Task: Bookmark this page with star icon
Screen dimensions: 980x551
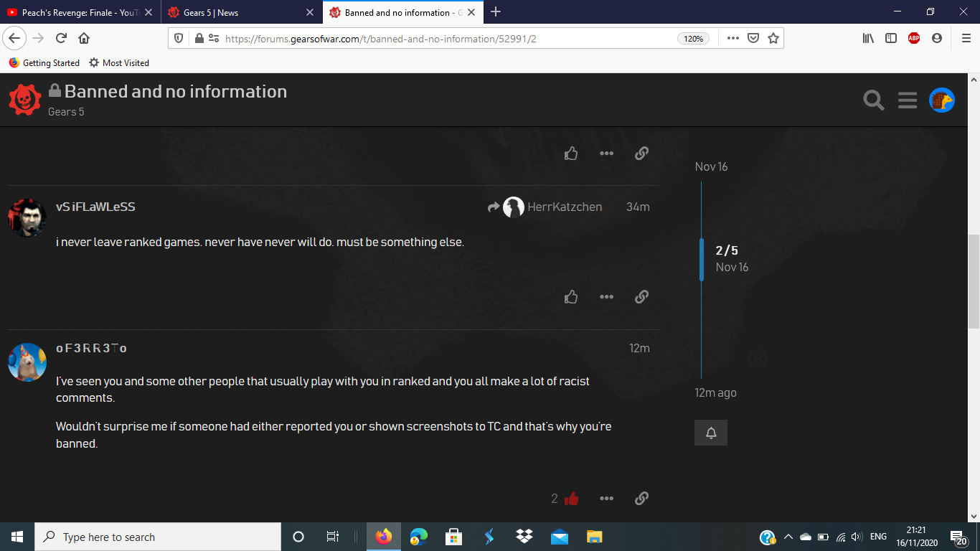Action: tap(773, 39)
